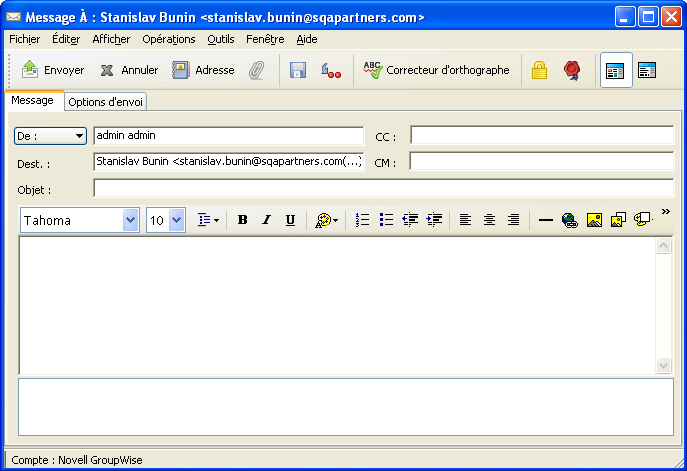
Task: Click the paperclip attach file icon
Action: coord(257,71)
